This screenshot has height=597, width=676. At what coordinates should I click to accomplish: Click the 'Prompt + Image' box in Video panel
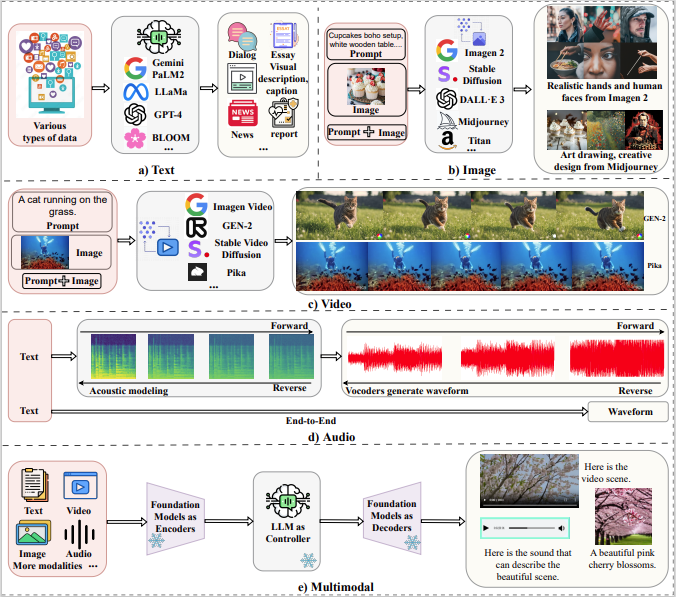(x=62, y=281)
